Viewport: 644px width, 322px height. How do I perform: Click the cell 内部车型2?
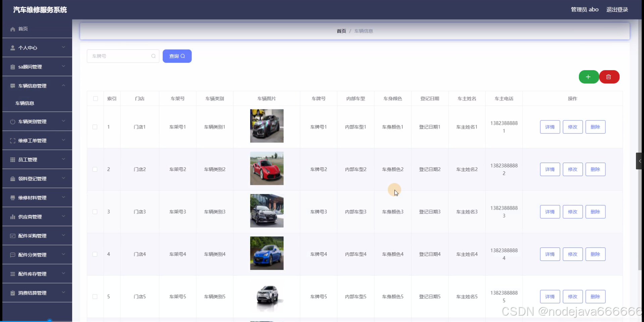[x=356, y=169]
